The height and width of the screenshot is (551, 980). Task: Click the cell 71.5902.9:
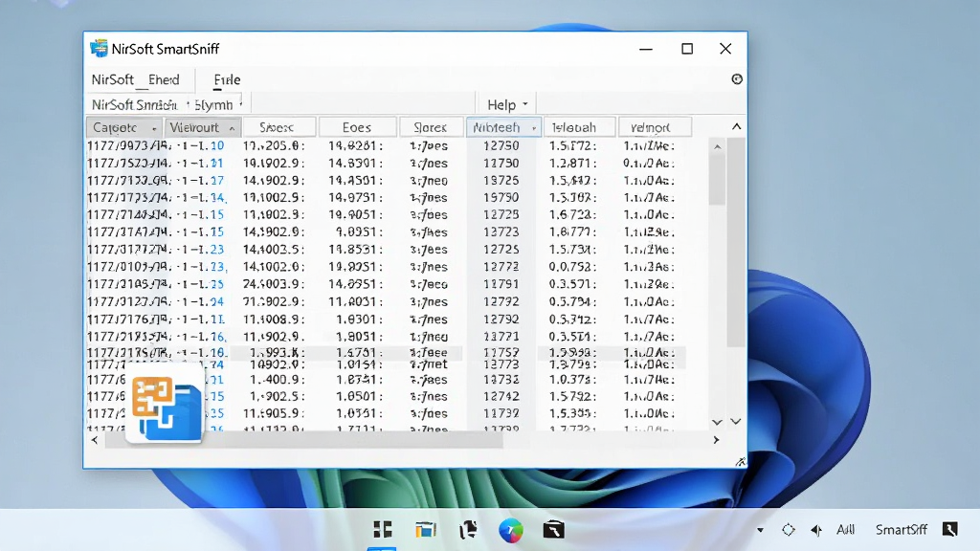tap(273, 301)
